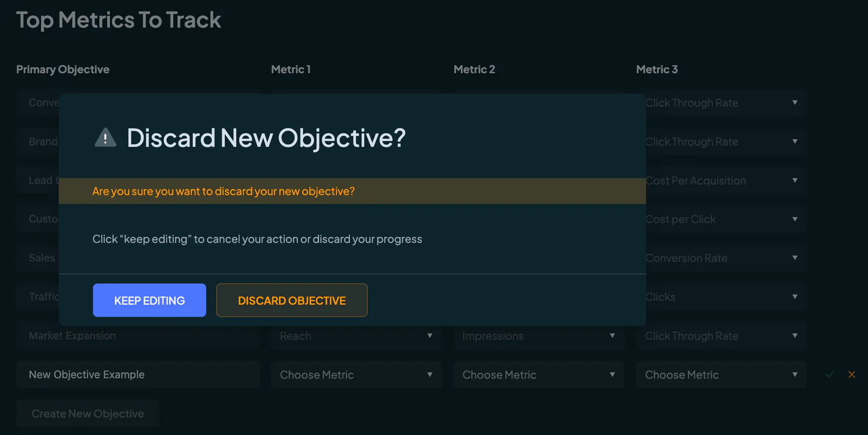Click the Primary Objective column header
The width and height of the screenshot is (868, 435).
[63, 70]
